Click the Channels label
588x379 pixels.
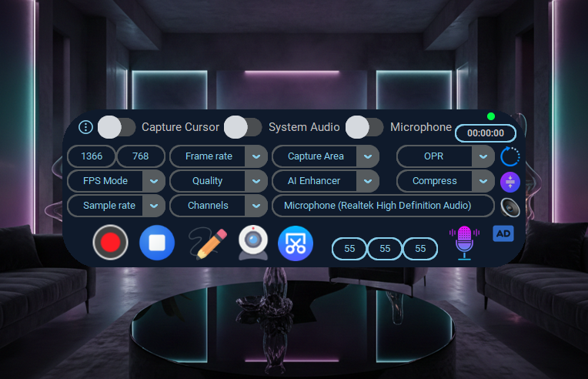pos(208,206)
